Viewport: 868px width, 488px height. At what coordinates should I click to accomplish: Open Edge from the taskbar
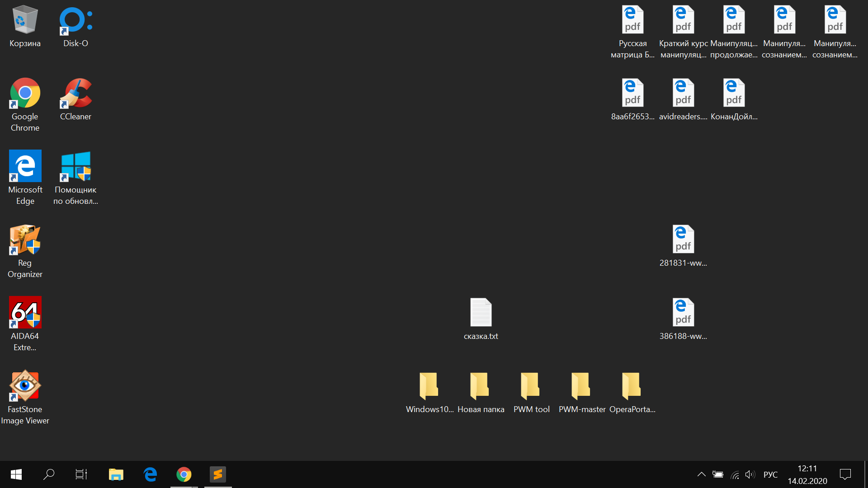pos(150,474)
